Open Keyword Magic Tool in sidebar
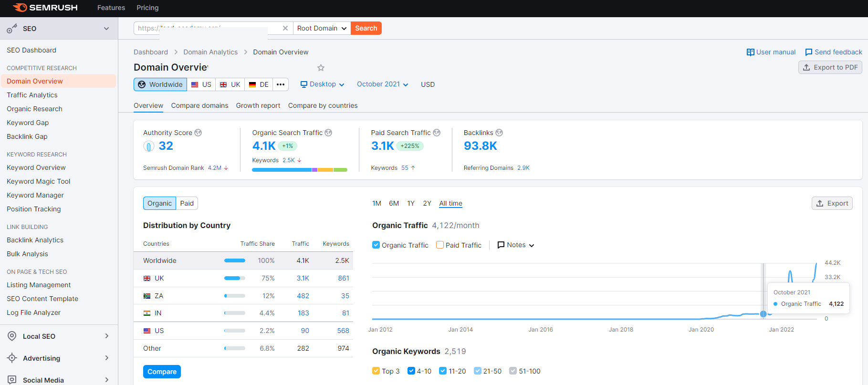 [38, 181]
